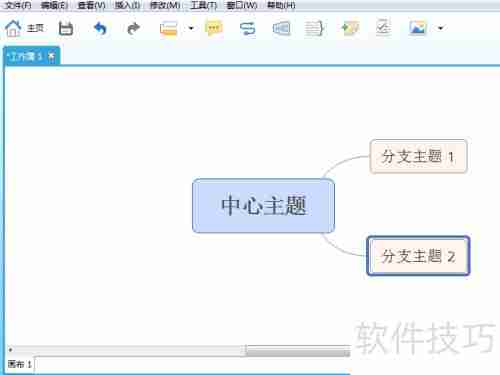Screen dimensions: 500x375
Task: Open the 工具(T) menu
Action: tap(203, 5)
